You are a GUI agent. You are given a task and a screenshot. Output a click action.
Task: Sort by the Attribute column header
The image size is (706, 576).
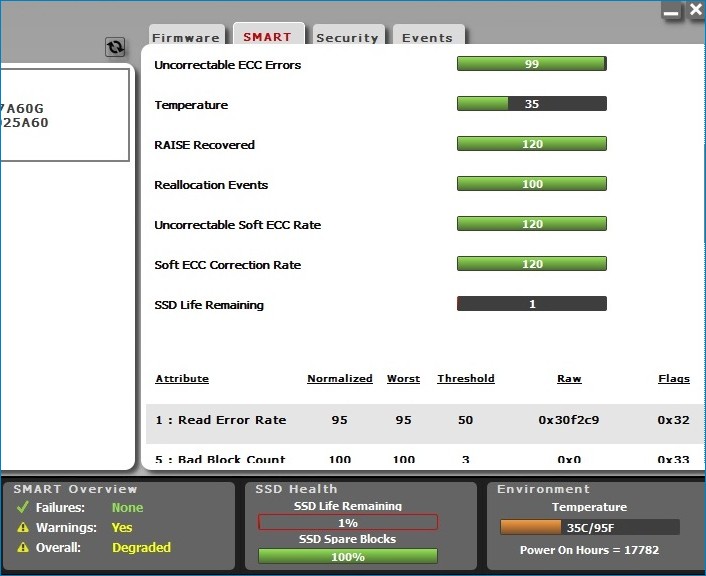(x=182, y=379)
